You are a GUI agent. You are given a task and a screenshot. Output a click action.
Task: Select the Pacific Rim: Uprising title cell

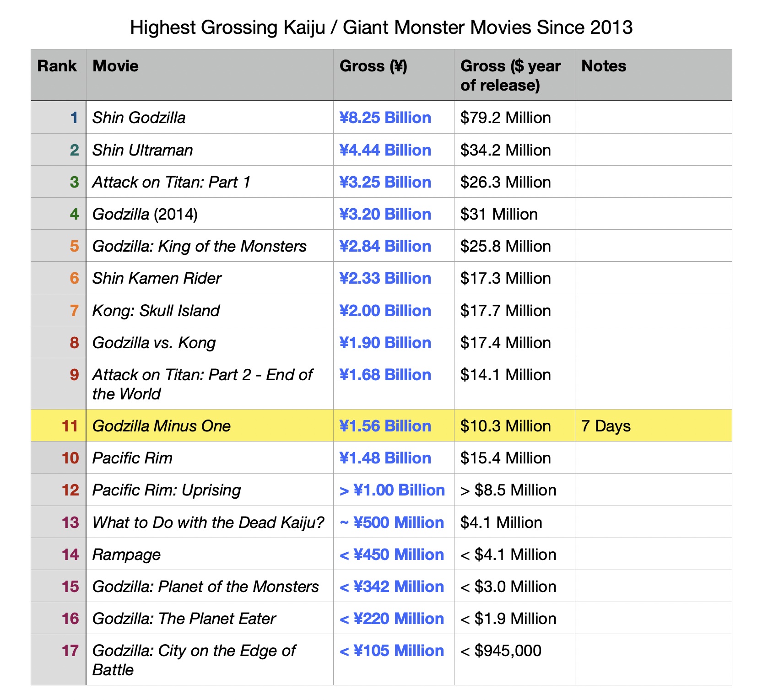pyautogui.click(x=167, y=490)
